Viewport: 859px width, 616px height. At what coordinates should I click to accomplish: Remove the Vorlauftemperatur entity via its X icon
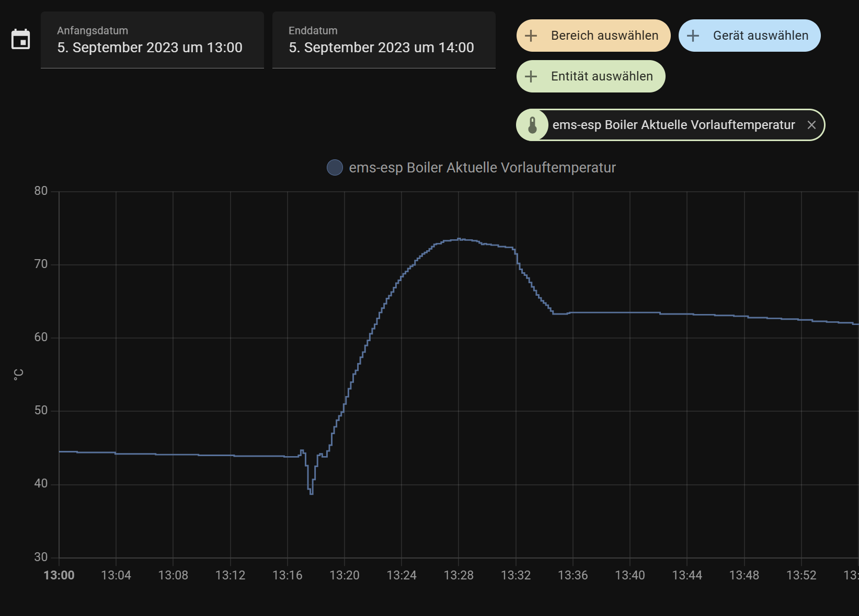812,125
